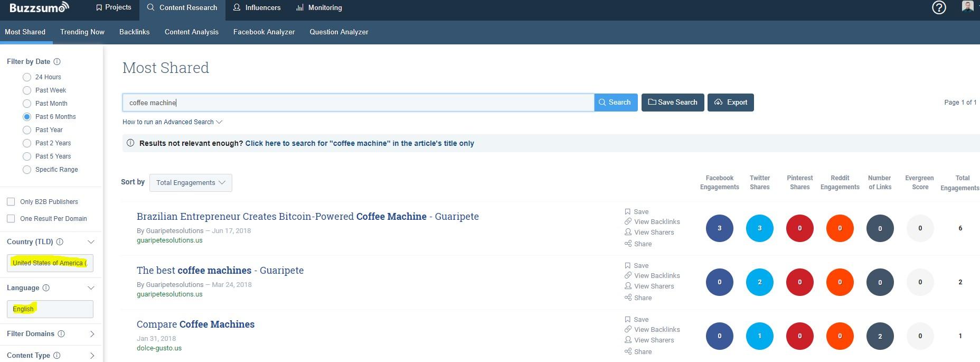Click View Backlinks icon for Compare Coffee Machines
Screen dimensions: 980x362
click(628, 330)
